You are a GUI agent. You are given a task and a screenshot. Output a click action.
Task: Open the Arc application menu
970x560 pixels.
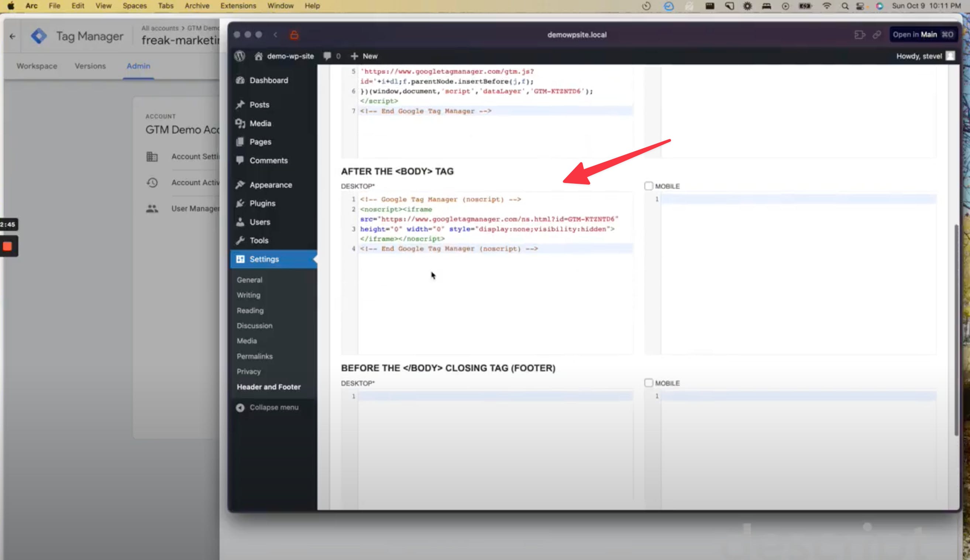pos(31,6)
